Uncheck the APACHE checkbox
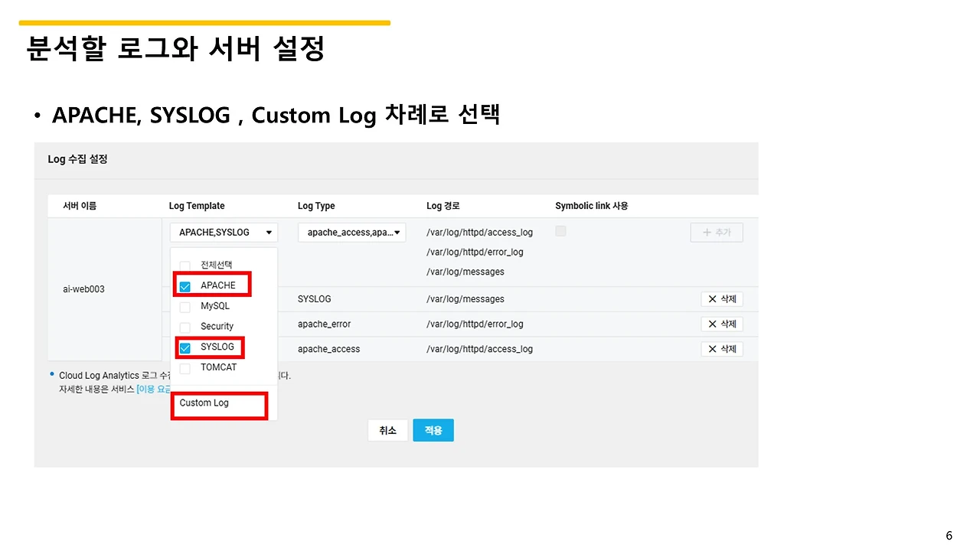 pos(185,287)
